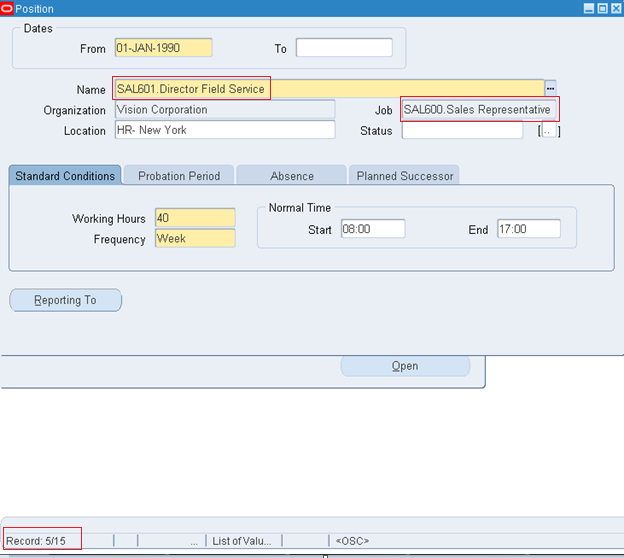624x558 pixels.
Task: Select the Frequency field showing Week
Action: (195, 239)
